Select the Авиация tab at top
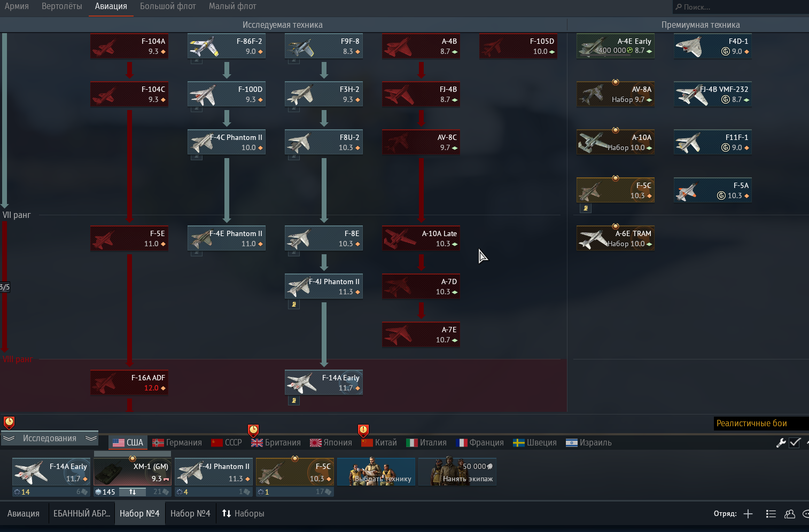The width and height of the screenshot is (809, 532). (111, 6)
